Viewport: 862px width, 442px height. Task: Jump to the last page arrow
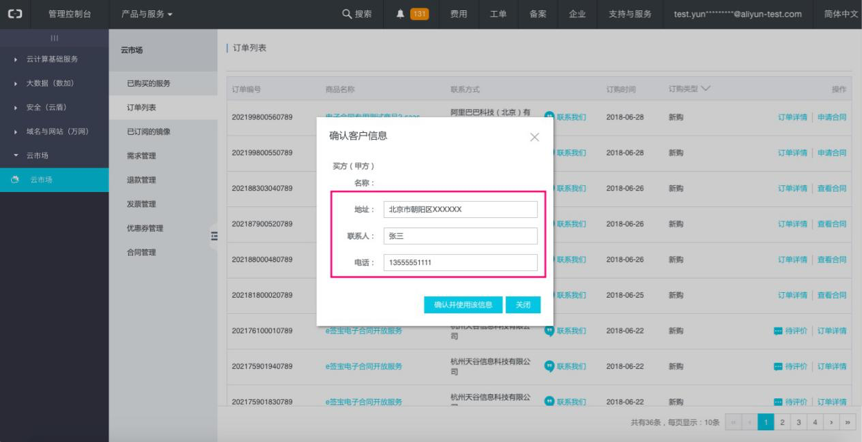848,422
